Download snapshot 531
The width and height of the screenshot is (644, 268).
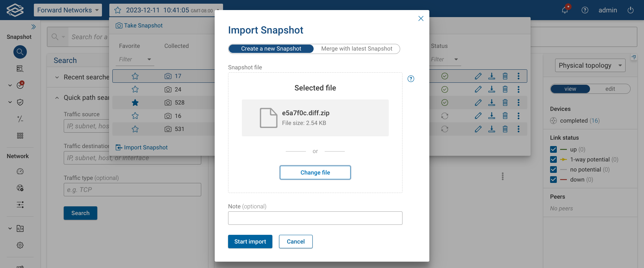tap(492, 129)
